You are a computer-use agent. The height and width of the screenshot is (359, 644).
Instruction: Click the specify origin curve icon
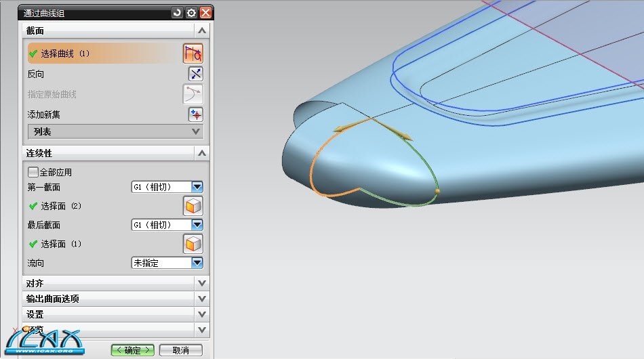point(193,94)
